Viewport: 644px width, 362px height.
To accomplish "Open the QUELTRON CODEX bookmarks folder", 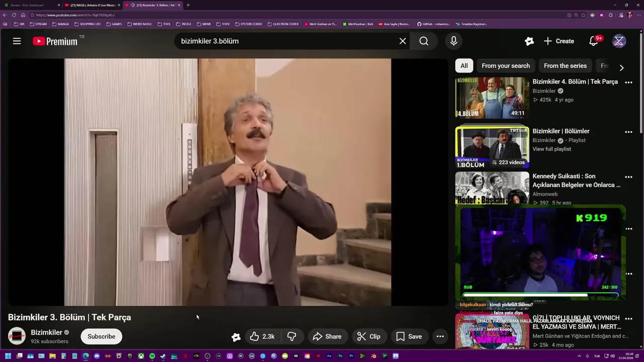I will pos(283,24).
